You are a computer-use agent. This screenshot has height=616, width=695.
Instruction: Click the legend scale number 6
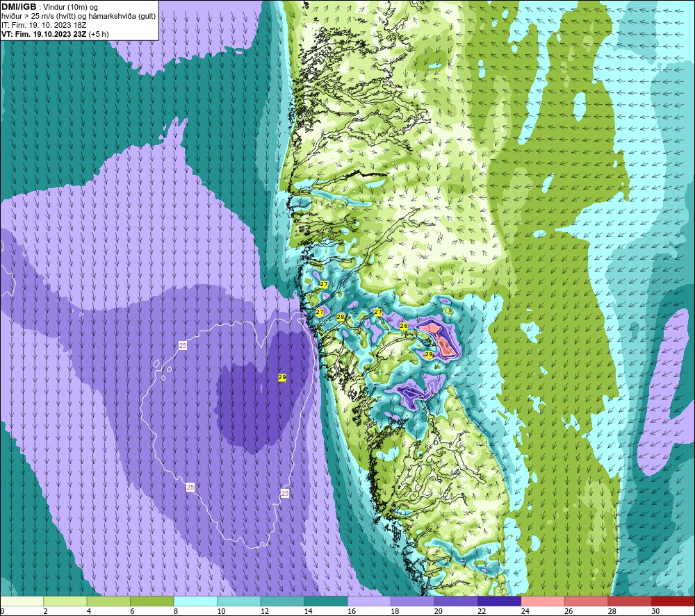pyautogui.click(x=133, y=611)
